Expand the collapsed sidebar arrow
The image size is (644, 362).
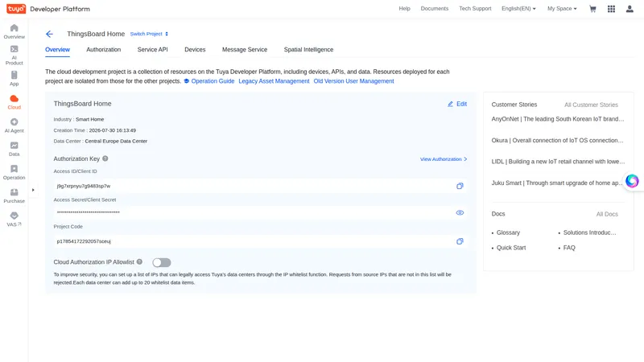click(33, 190)
